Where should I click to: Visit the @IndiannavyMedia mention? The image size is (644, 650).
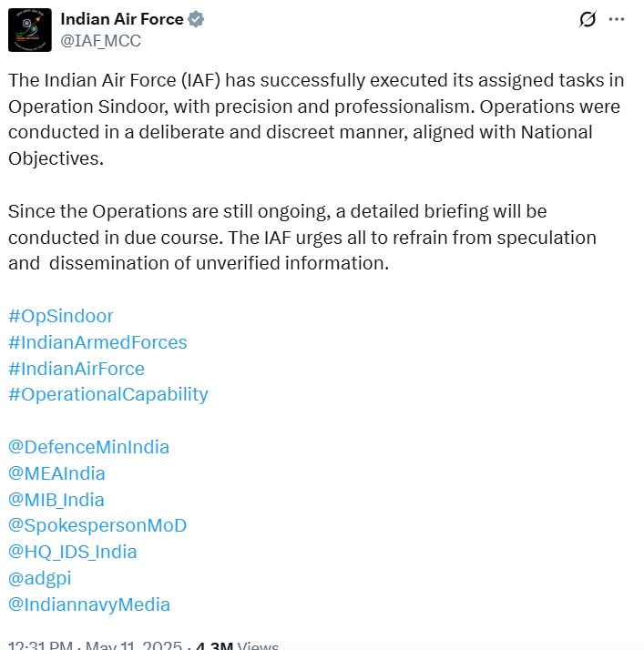[x=89, y=604]
